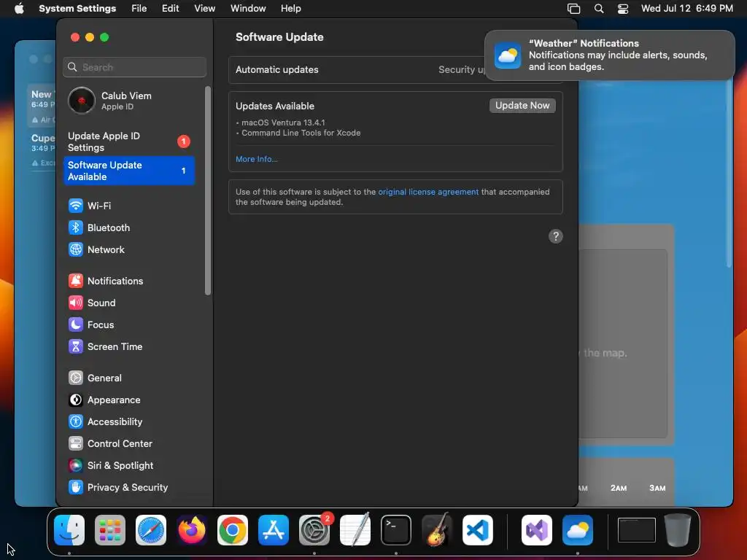
Task: Open the original license agreement link
Action: point(428,192)
